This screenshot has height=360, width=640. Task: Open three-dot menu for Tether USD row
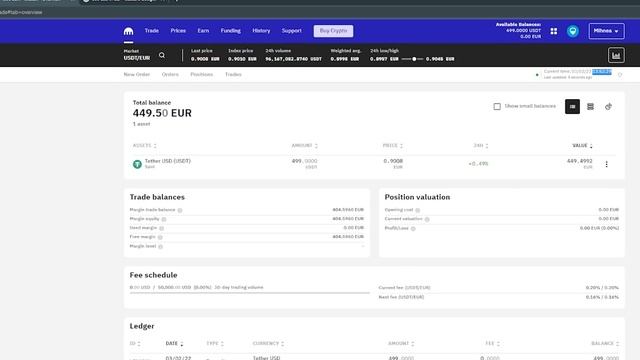(607, 164)
